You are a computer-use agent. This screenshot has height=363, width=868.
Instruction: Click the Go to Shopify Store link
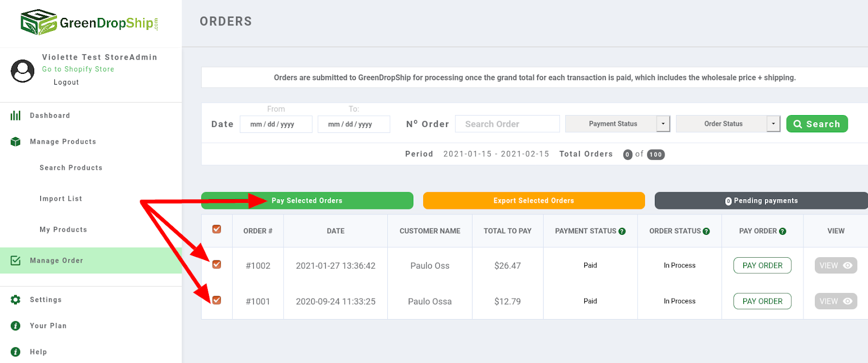coord(78,69)
